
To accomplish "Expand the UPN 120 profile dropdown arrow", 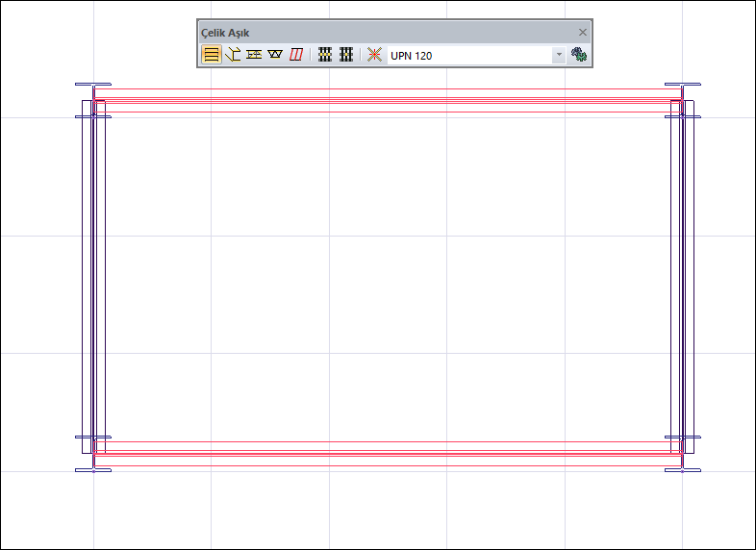I will [559, 55].
